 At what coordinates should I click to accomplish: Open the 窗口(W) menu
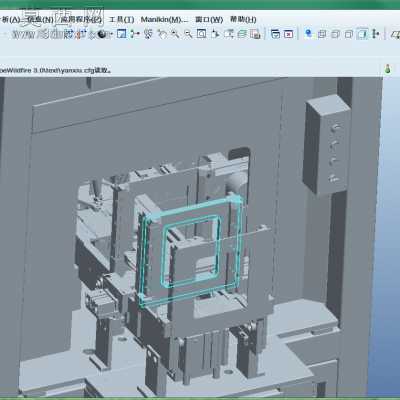pos(209,20)
